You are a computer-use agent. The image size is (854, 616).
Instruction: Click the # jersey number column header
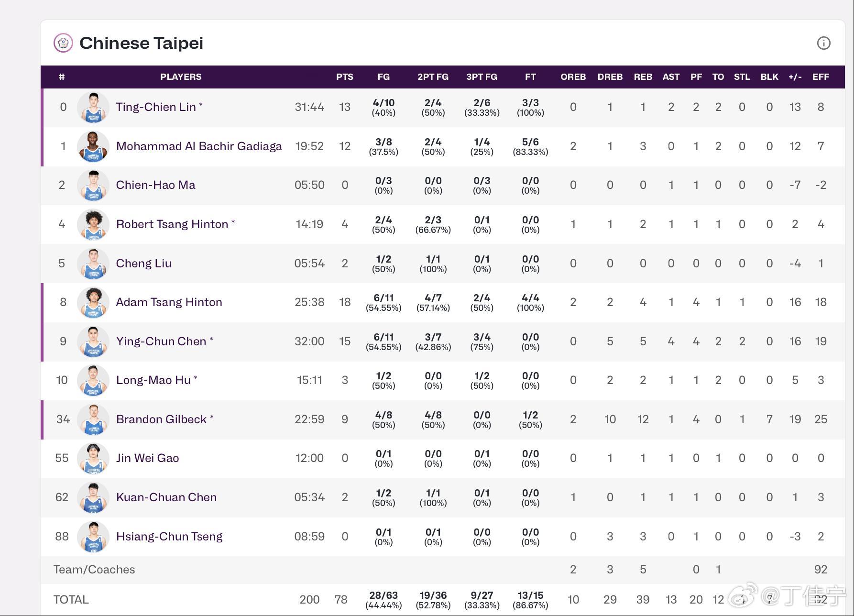pos(62,77)
